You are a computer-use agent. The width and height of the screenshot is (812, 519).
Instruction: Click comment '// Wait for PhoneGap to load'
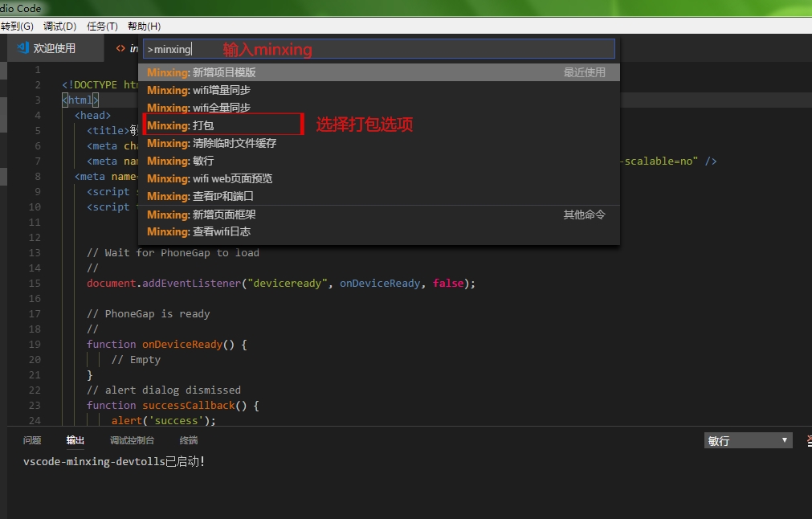click(x=173, y=253)
